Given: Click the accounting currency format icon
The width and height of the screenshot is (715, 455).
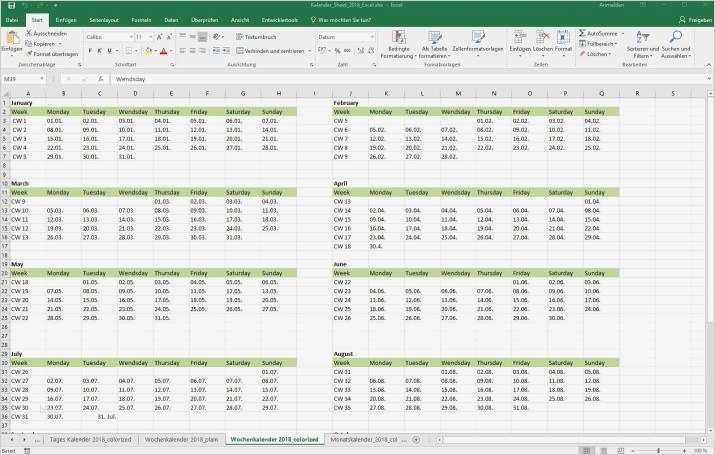Looking at the screenshot, I should [x=322, y=51].
